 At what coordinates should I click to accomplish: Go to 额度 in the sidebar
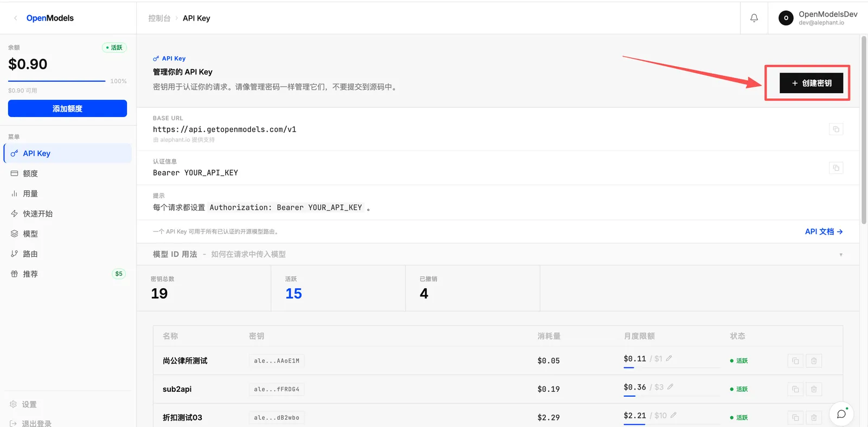[x=68, y=173]
